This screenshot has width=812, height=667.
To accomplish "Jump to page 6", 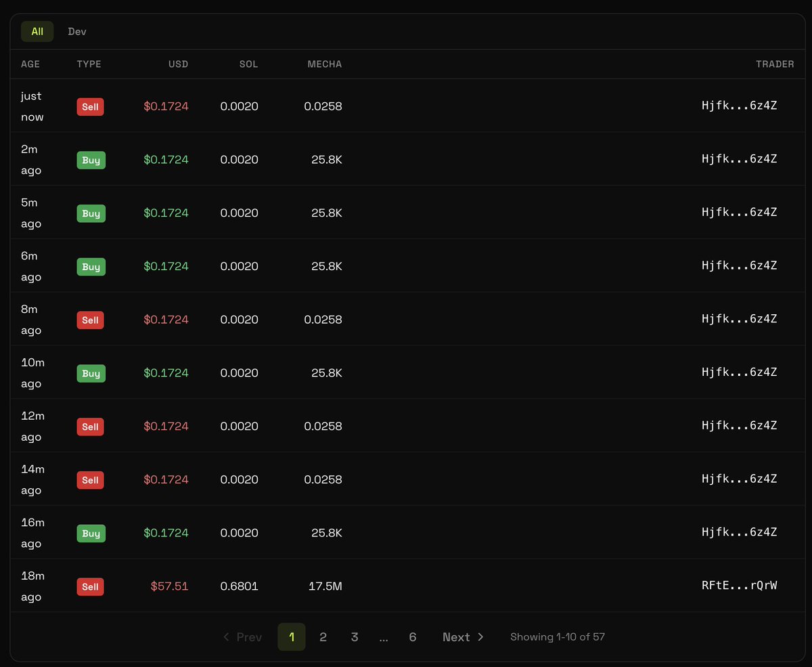I will click(x=413, y=637).
